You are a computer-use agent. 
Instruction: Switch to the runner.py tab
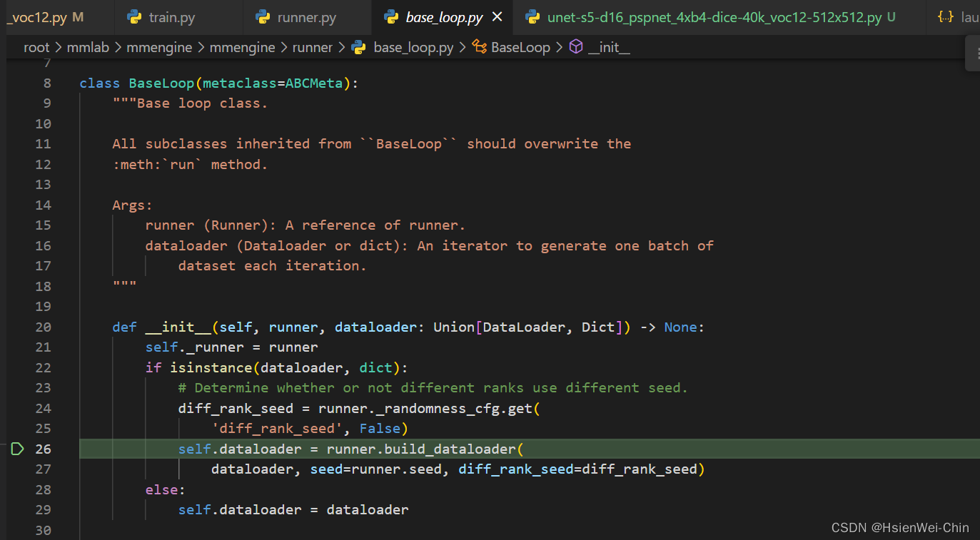[x=306, y=17]
